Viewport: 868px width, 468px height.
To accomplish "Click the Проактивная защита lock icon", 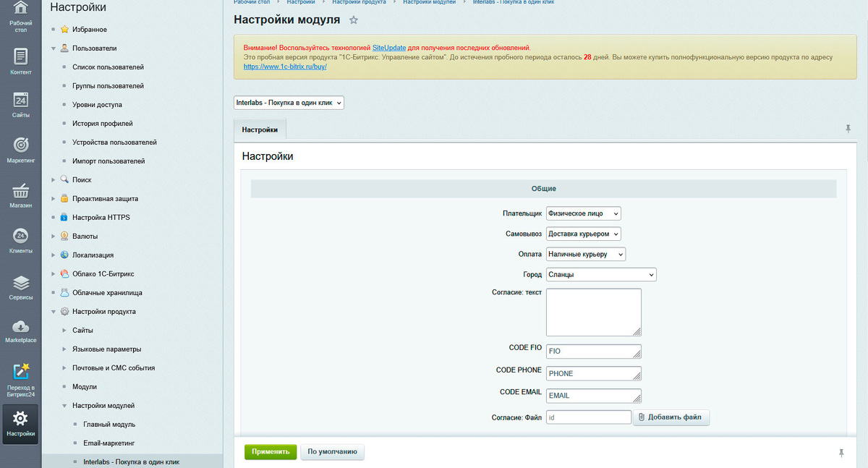I will coord(64,198).
